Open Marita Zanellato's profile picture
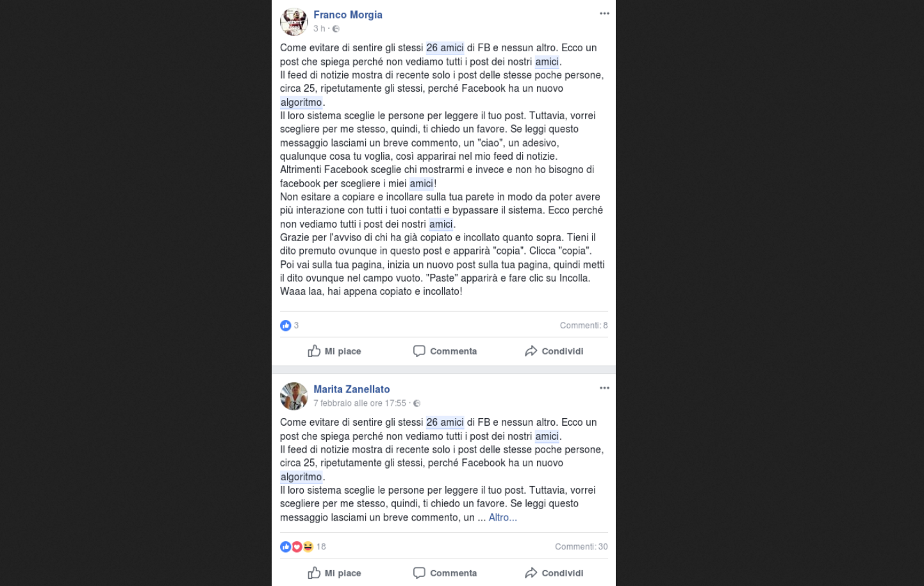 pyautogui.click(x=294, y=396)
